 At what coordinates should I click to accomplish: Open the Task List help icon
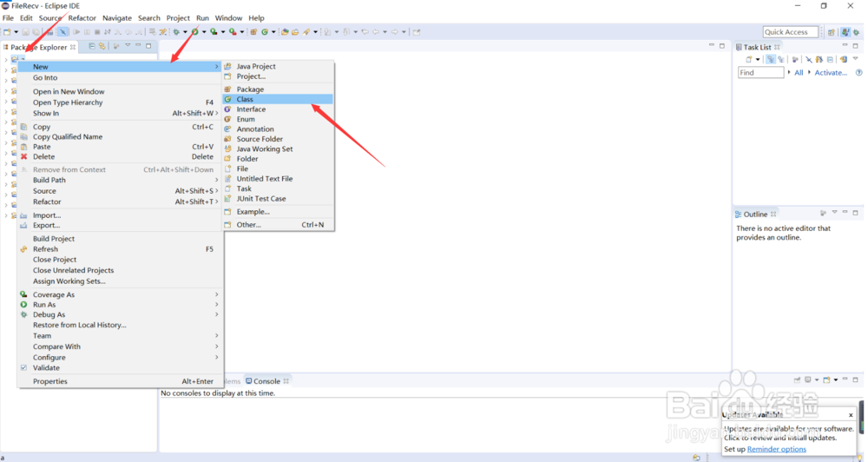pyautogui.click(x=858, y=73)
